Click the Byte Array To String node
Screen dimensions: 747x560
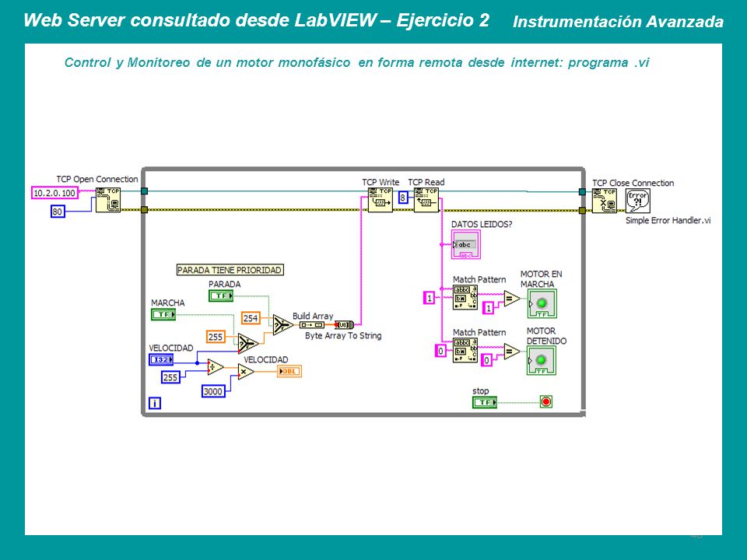tap(344, 325)
